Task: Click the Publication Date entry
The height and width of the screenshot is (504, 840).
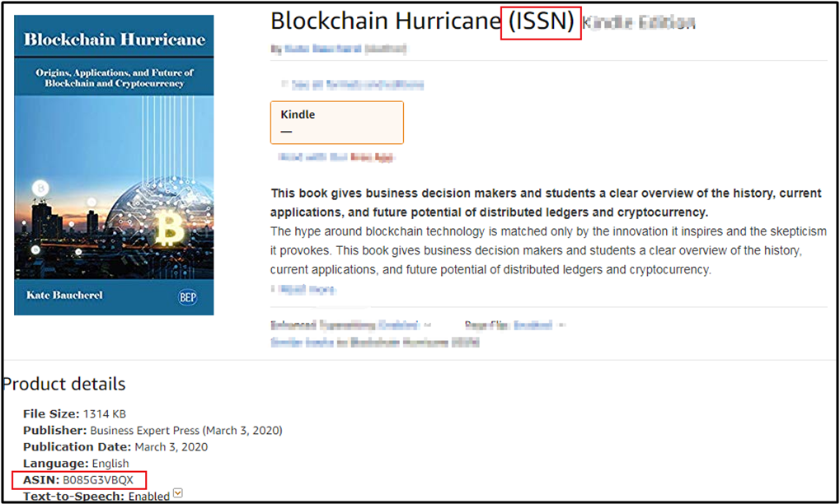Action: click(x=115, y=446)
